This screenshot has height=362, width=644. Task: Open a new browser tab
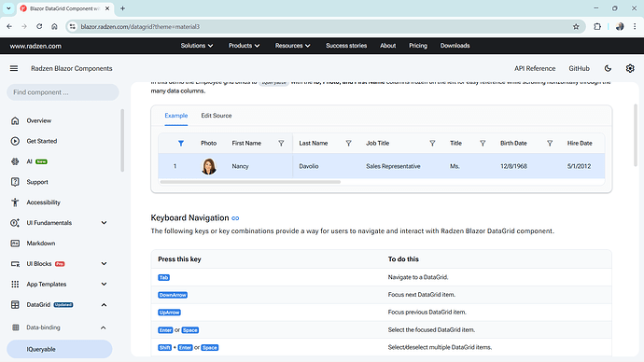123,8
